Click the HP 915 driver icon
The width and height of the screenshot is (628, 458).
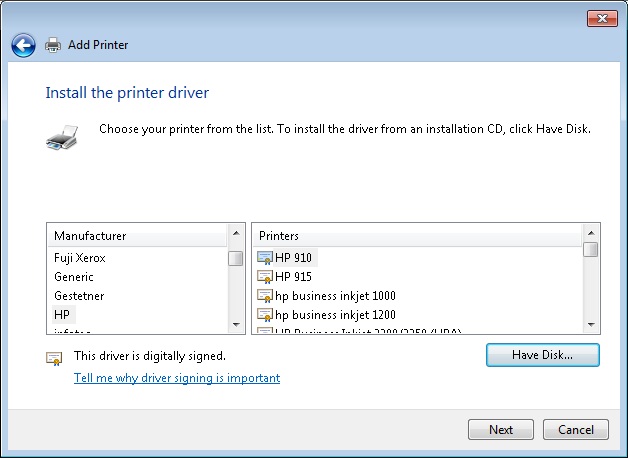pos(265,277)
